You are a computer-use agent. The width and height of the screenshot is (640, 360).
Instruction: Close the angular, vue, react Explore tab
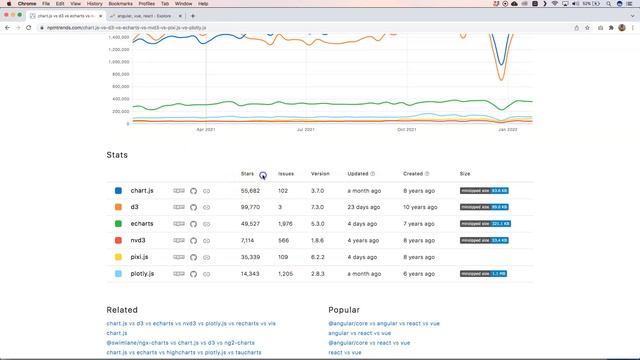[180, 16]
